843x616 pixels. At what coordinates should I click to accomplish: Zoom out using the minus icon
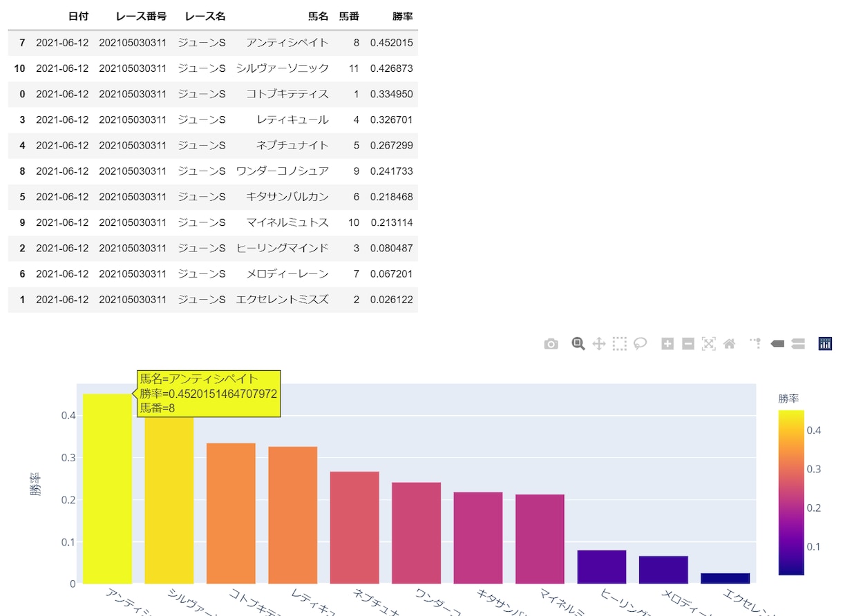[x=688, y=344]
